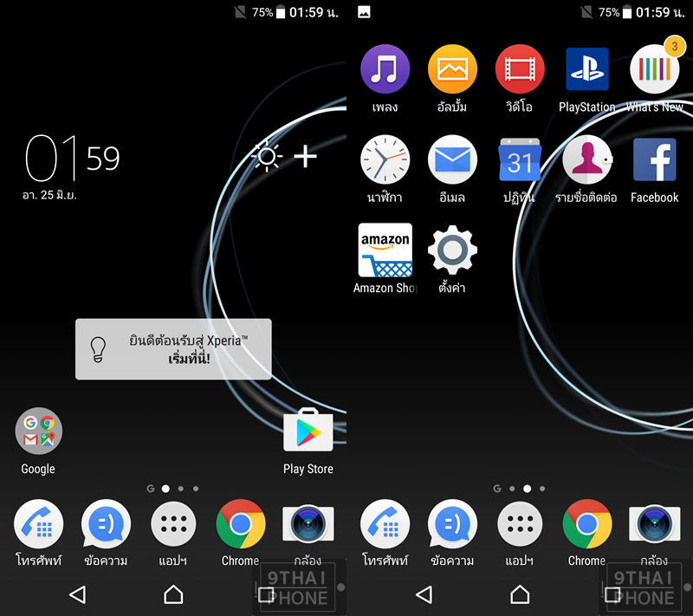The width and height of the screenshot is (693, 616).
Task: Open Messaging (ข้อความ) in left screen dock
Action: pos(106,524)
